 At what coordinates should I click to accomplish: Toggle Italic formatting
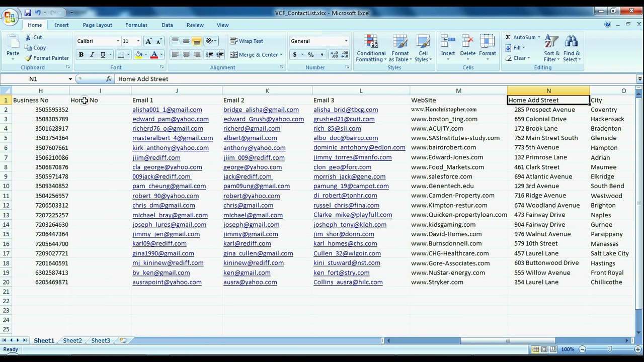pyautogui.click(x=92, y=55)
